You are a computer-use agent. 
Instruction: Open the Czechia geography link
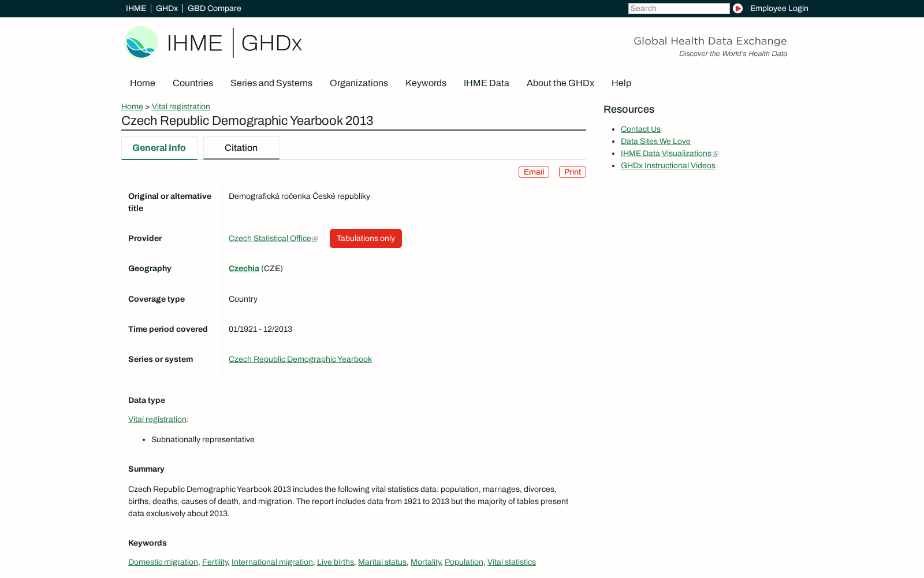click(x=244, y=269)
